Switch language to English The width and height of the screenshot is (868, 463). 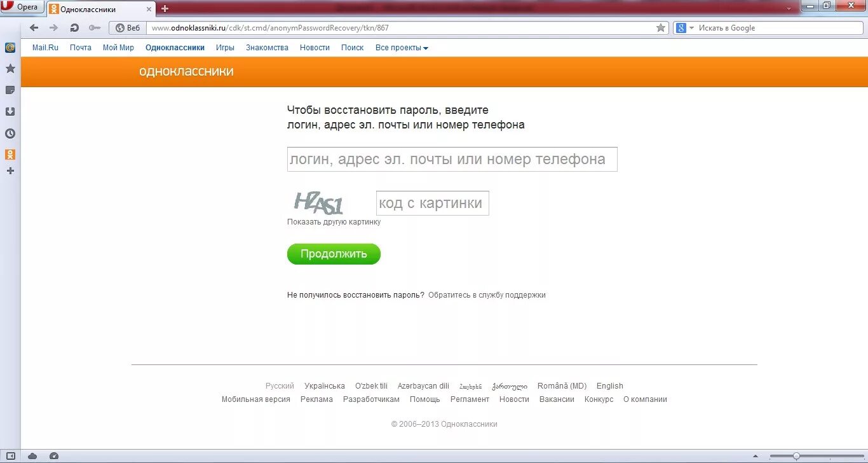(609, 386)
